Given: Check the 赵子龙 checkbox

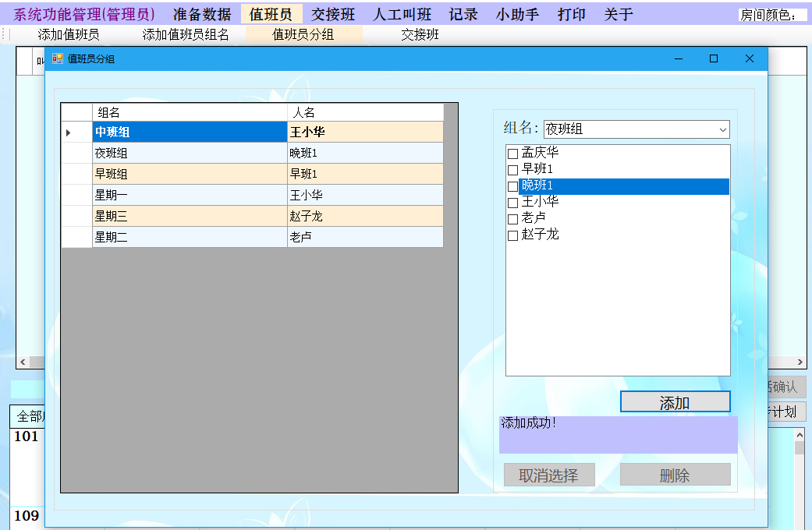Looking at the screenshot, I should (512, 235).
